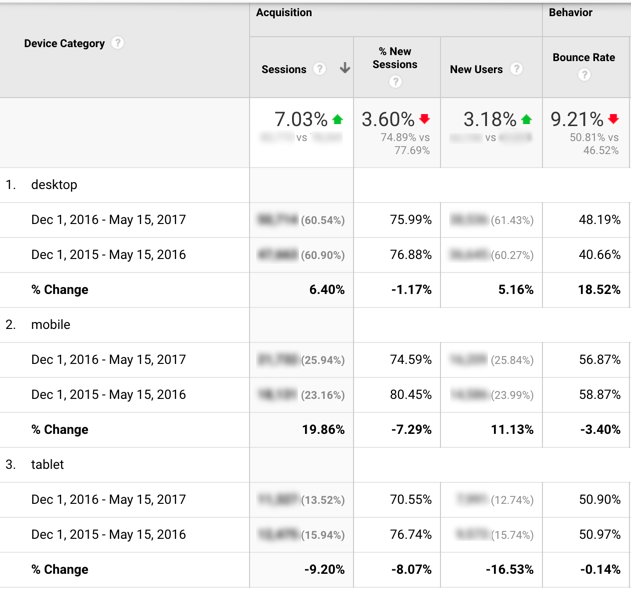
Task: Click the red down arrow beside 9.21%
Action: click(613, 119)
